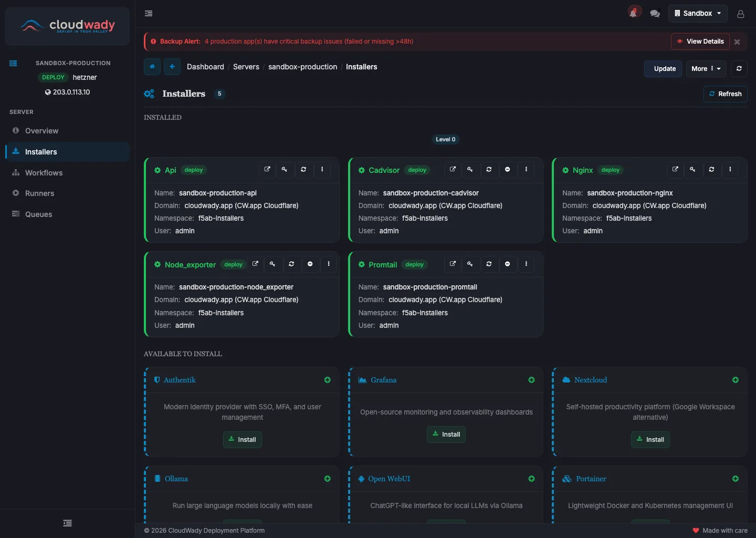The width and height of the screenshot is (756, 538).
Task: Install the Authentik identity provider
Action: point(243,440)
